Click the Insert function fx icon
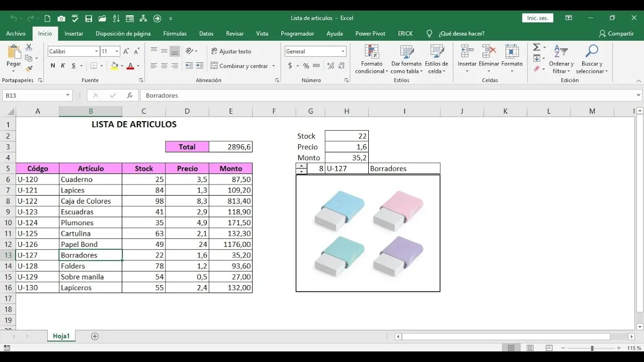Viewport: 644px width, 362px height. pos(129,96)
